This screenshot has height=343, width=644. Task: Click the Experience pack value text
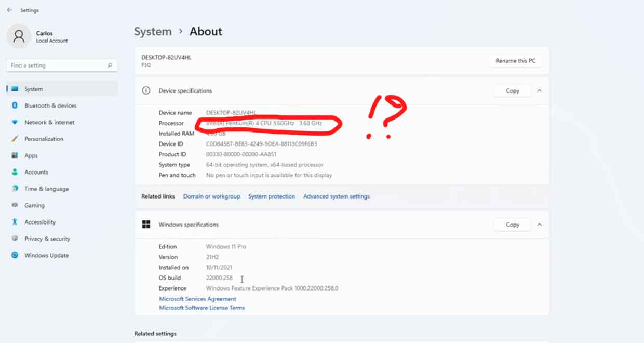[x=272, y=288]
